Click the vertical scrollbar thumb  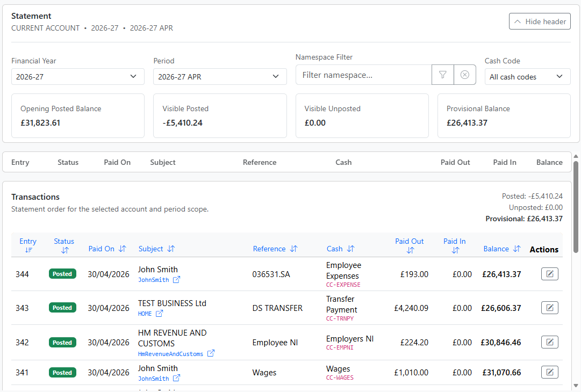point(576,207)
